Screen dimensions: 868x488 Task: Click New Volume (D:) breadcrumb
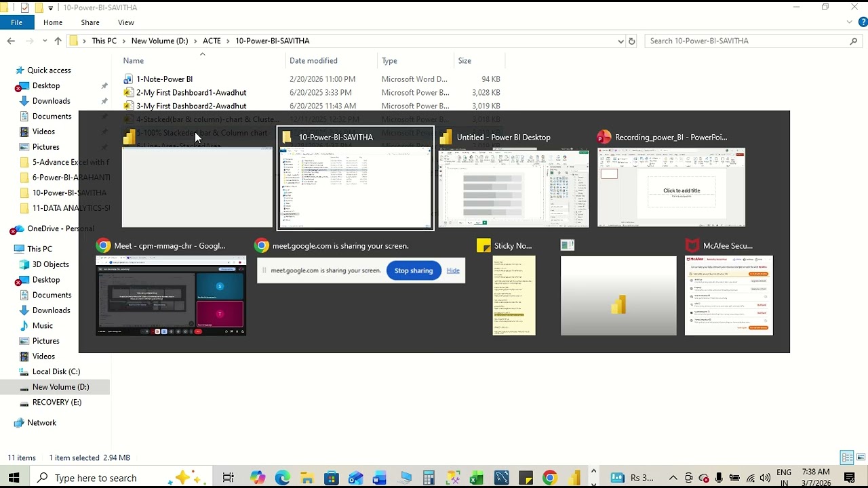pyautogui.click(x=159, y=41)
